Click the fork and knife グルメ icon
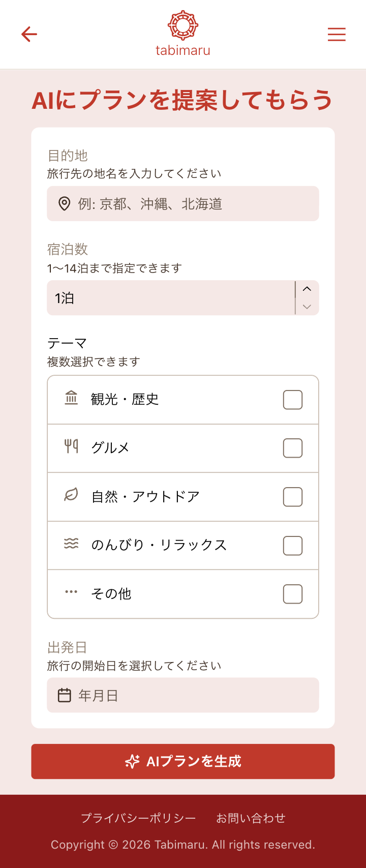The height and width of the screenshot is (868, 366). [71, 447]
